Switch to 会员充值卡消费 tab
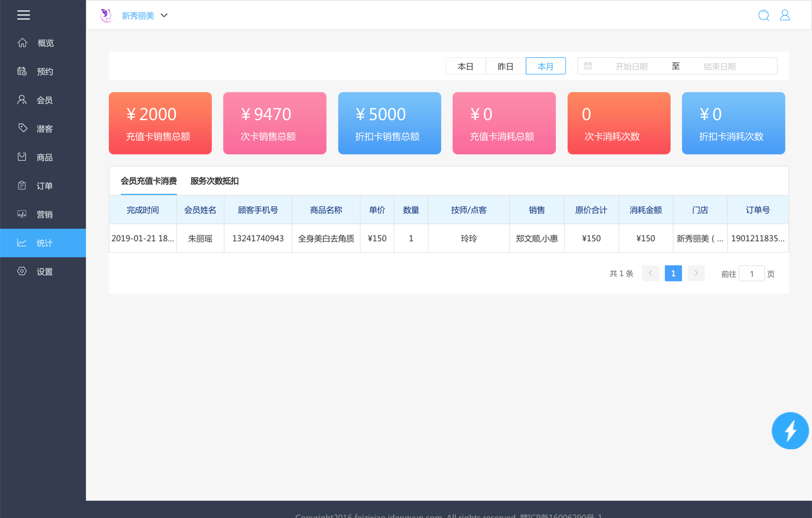The height and width of the screenshot is (518, 812). click(149, 181)
